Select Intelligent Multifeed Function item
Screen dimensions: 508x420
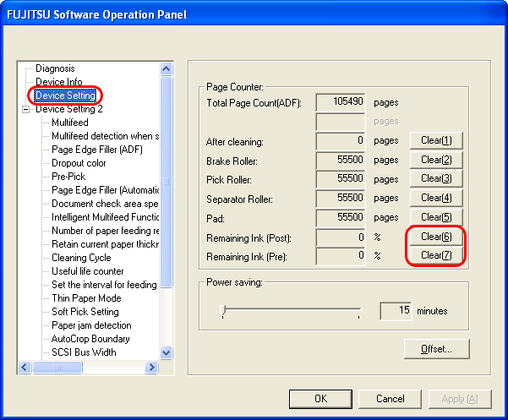tap(106, 217)
